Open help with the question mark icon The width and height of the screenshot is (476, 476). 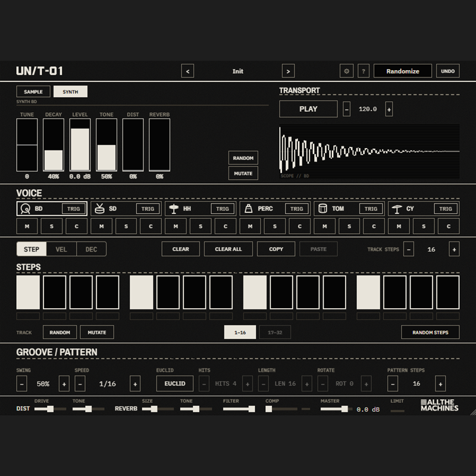(364, 71)
